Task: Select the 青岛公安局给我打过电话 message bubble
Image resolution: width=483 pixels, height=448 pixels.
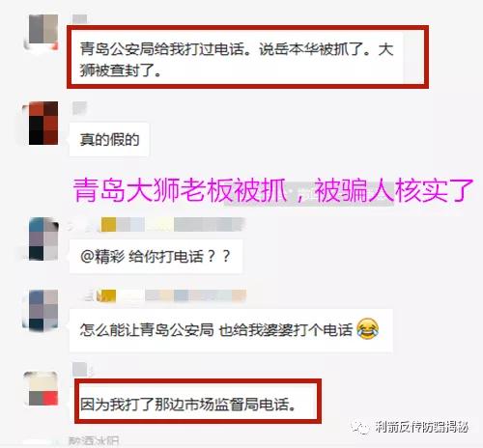Action: coord(237,60)
